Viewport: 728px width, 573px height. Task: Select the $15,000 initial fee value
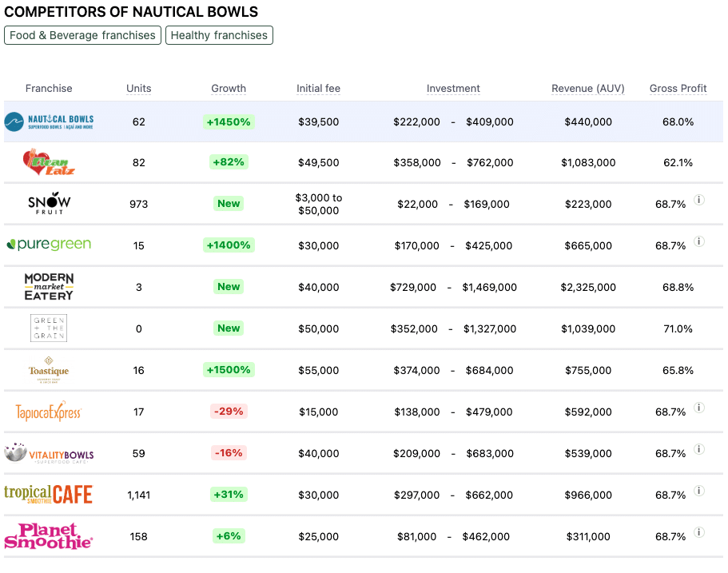(319, 412)
